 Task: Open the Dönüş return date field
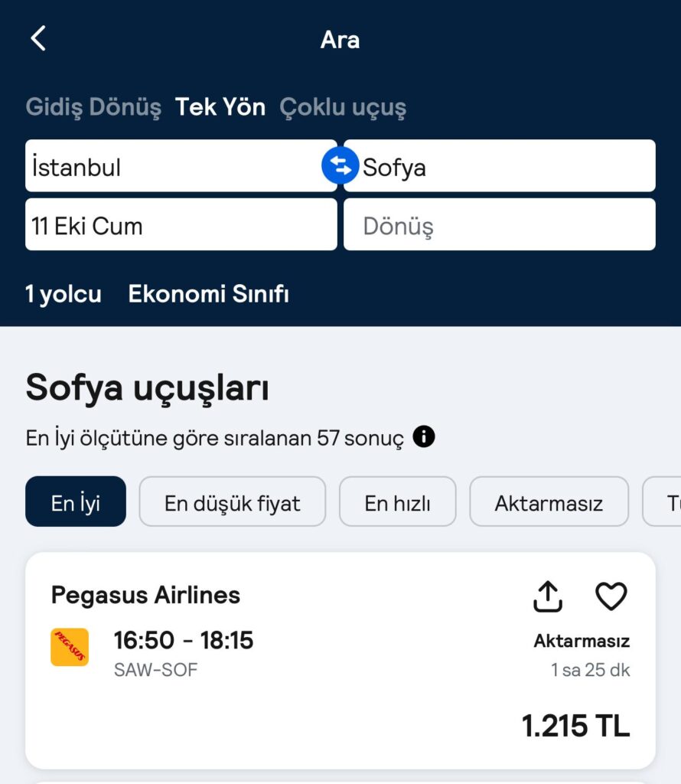click(500, 224)
